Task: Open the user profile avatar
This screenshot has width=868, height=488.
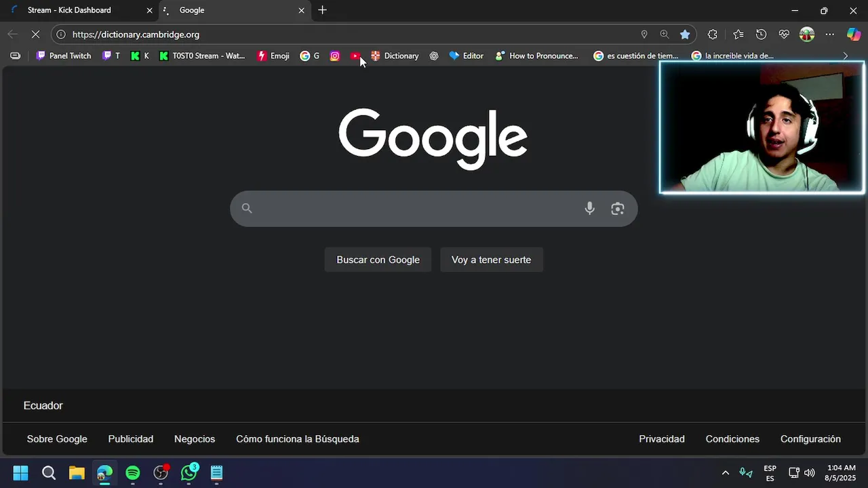Action: tap(807, 35)
